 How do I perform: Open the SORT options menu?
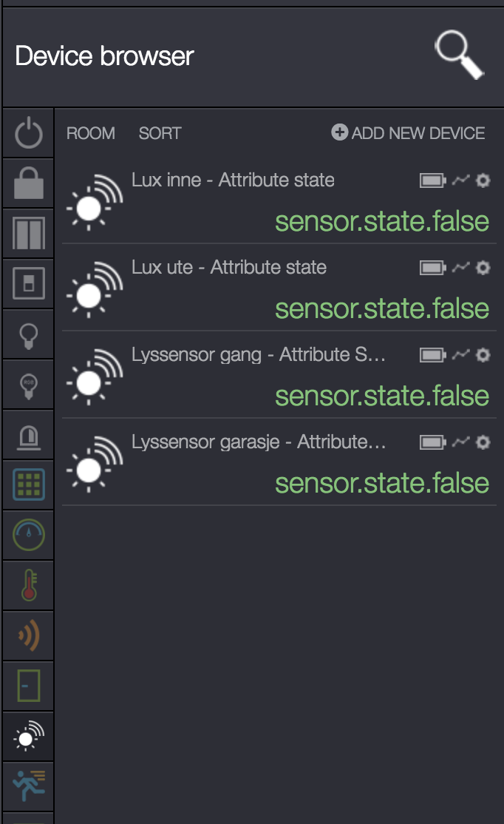pos(160,134)
